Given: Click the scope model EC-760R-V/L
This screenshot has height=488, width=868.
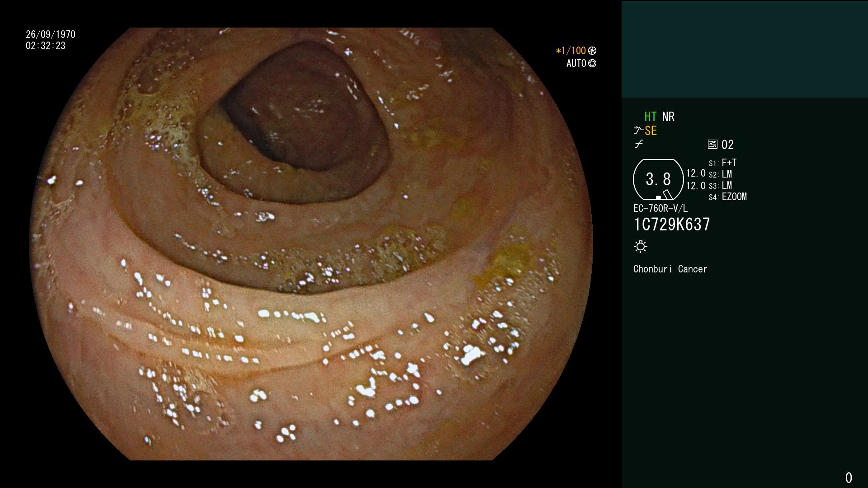Looking at the screenshot, I should 660,208.
